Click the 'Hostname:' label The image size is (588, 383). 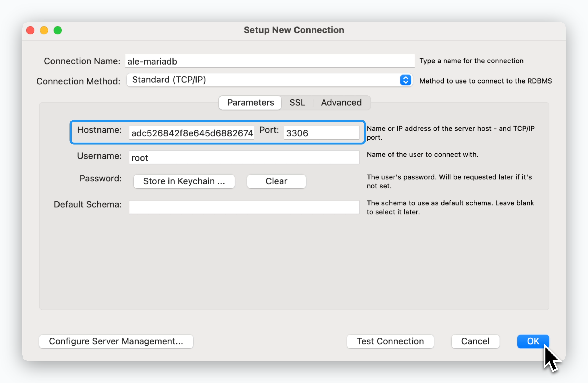pyautogui.click(x=99, y=130)
